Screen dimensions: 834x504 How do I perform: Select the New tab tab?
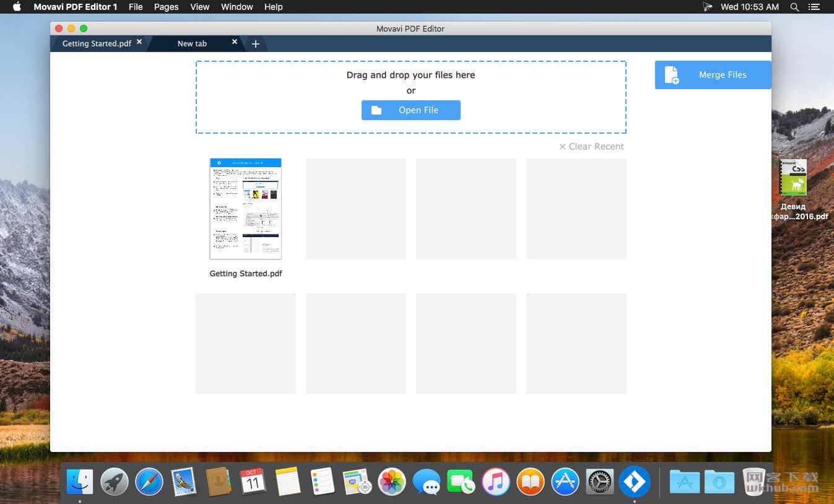[x=193, y=43]
